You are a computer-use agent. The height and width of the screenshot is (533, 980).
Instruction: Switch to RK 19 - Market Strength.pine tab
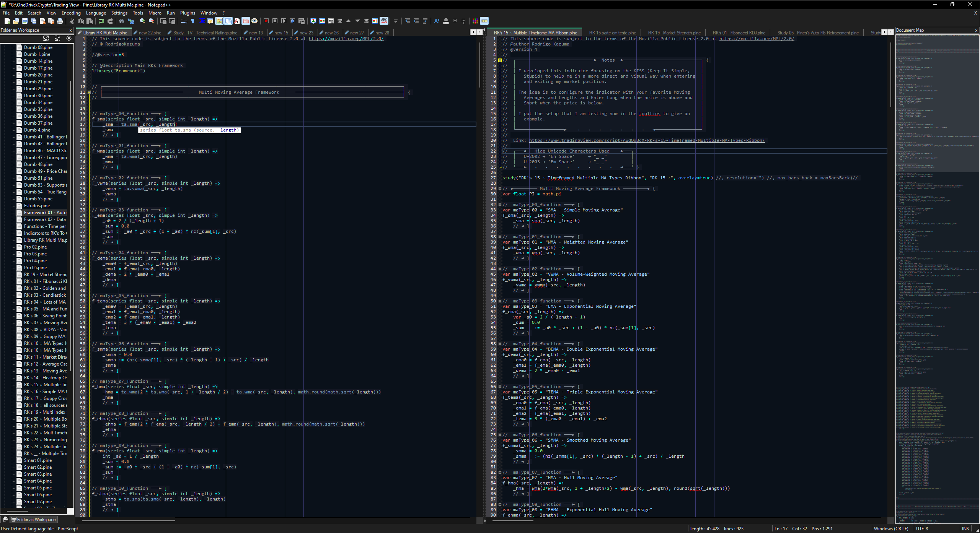click(674, 33)
